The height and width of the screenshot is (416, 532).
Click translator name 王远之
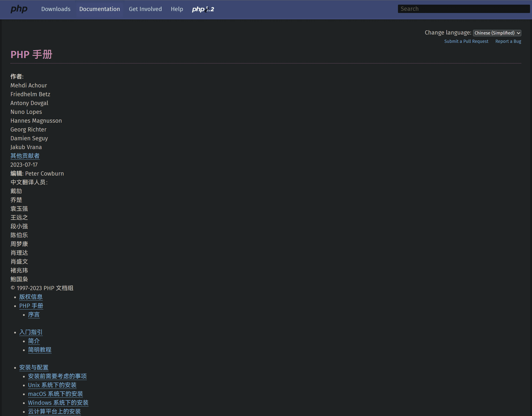pyautogui.click(x=19, y=218)
